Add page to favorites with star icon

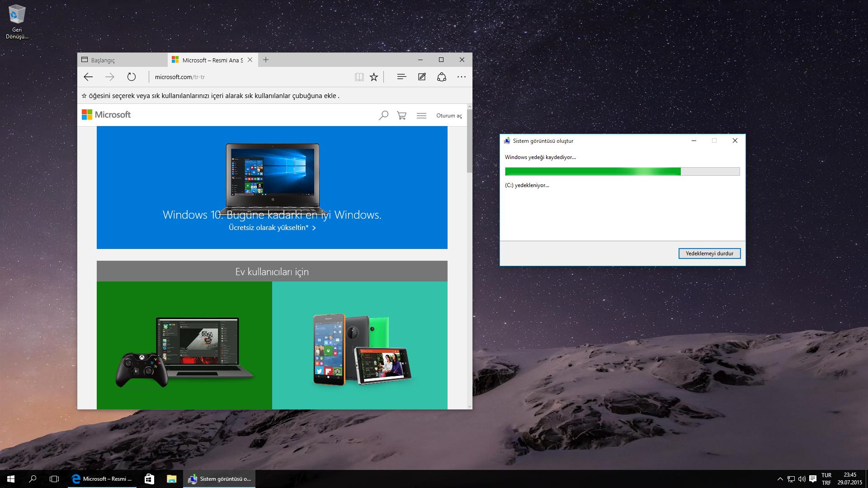(x=374, y=77)
